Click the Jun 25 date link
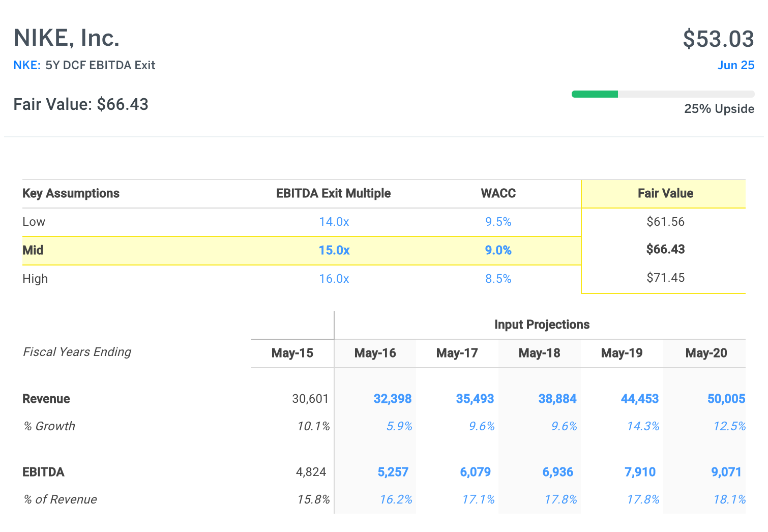Image resolution: width=768 pixels, height=532 pixels. click(736, 65)
